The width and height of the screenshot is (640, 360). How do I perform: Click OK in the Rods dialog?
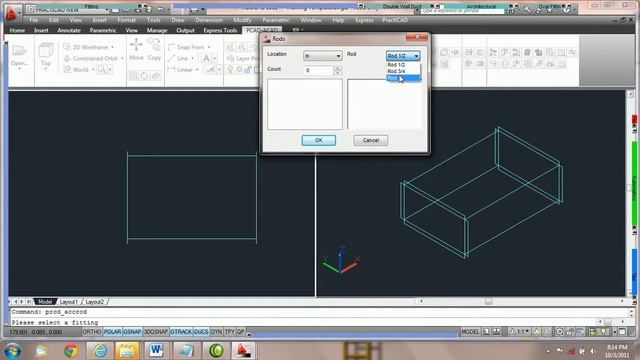[x=319, y=140]
